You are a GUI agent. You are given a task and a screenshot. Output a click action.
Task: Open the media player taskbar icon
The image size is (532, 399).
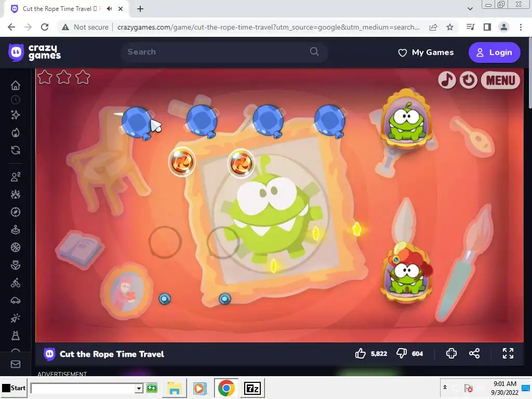200,388
